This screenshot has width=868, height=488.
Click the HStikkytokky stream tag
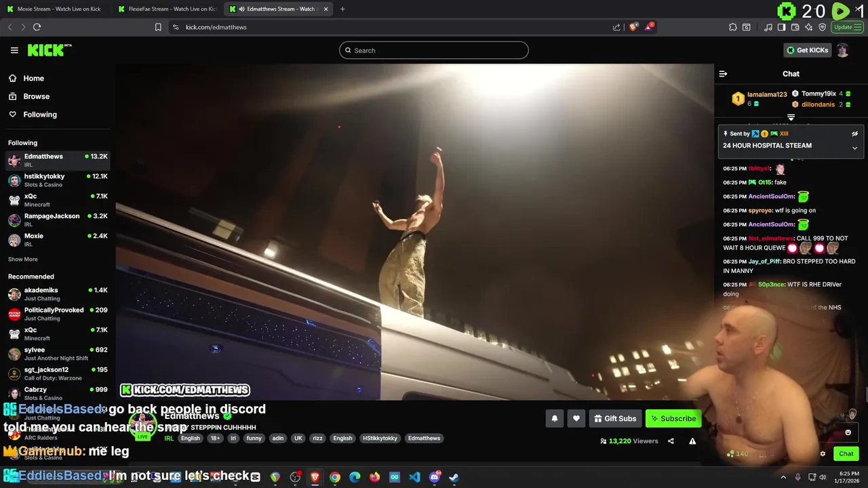[x=380, y=439]
